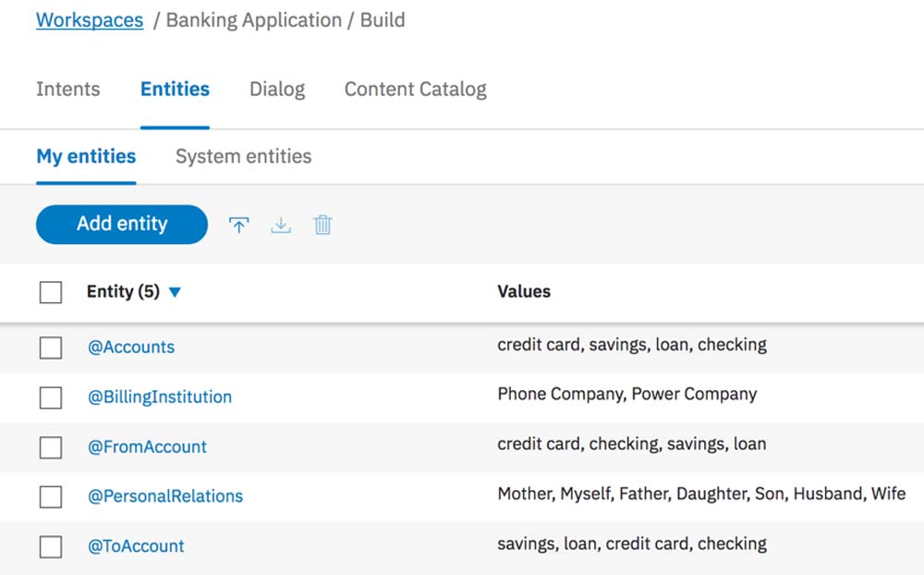Check the @BillingInstitution row checkbox
Screen dimensions: 924x575
tap(51, 398)
